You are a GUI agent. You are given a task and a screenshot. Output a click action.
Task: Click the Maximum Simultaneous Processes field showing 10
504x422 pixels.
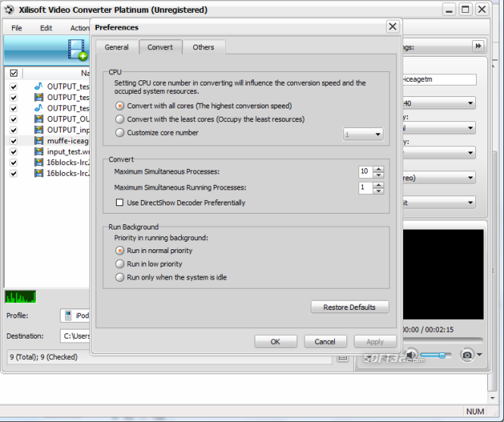[366, 172]
